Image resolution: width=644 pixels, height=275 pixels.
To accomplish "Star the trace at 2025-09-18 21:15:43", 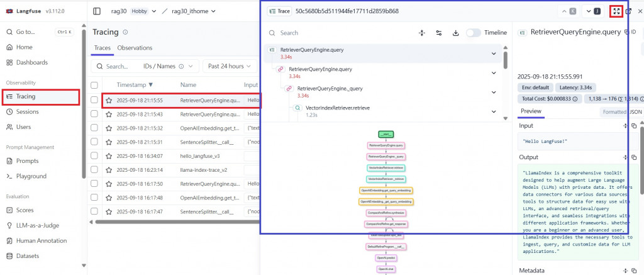I will coord(109,115).
